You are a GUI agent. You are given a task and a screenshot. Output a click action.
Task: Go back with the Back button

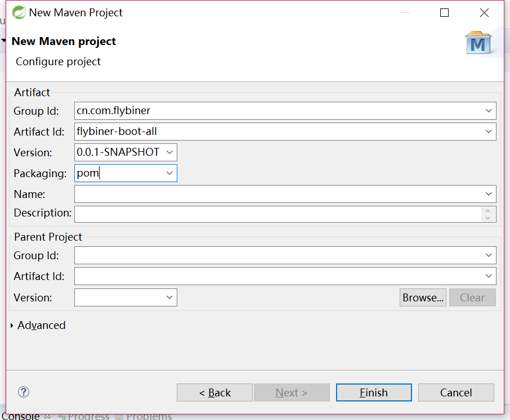point(214,392)
